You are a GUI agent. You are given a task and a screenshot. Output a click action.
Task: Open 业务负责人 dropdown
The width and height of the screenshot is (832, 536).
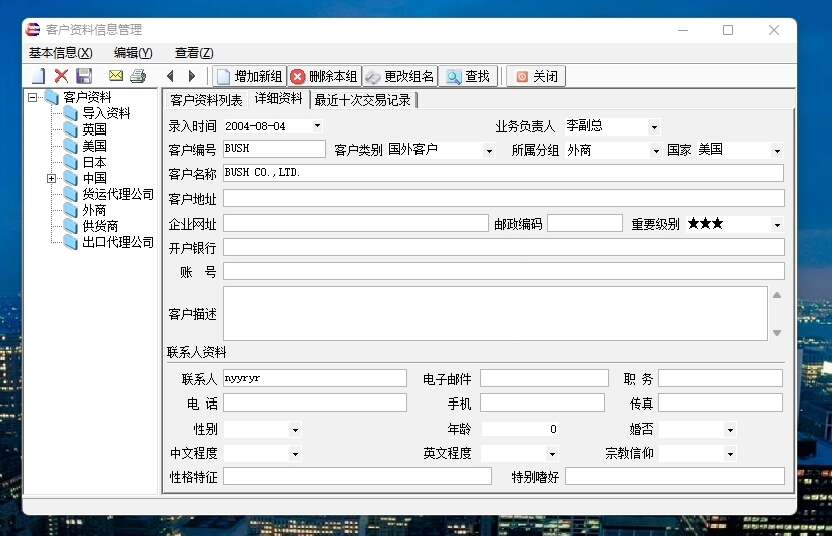[x=654, y=126]
